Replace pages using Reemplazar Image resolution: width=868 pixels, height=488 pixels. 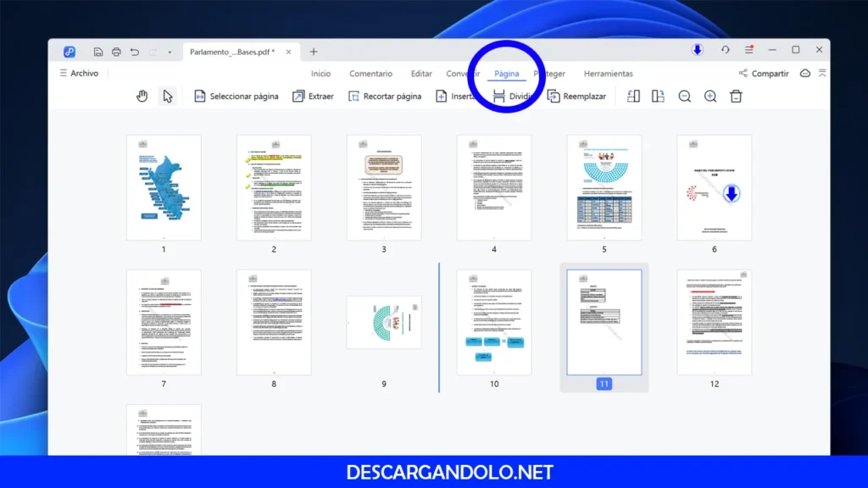click(x=577, y=96)
